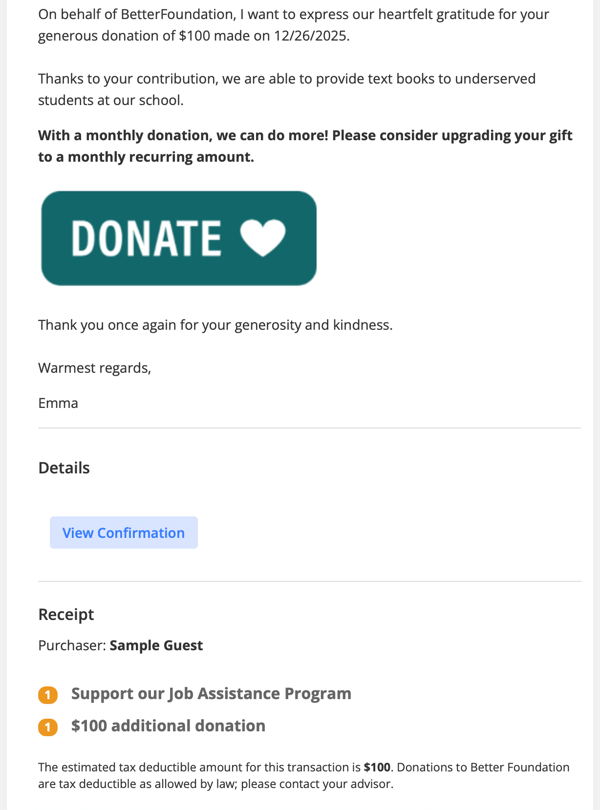The image size is (600, 810).
Task: Click the purchaser name Sample Guest
Action: tap(156, 646)
